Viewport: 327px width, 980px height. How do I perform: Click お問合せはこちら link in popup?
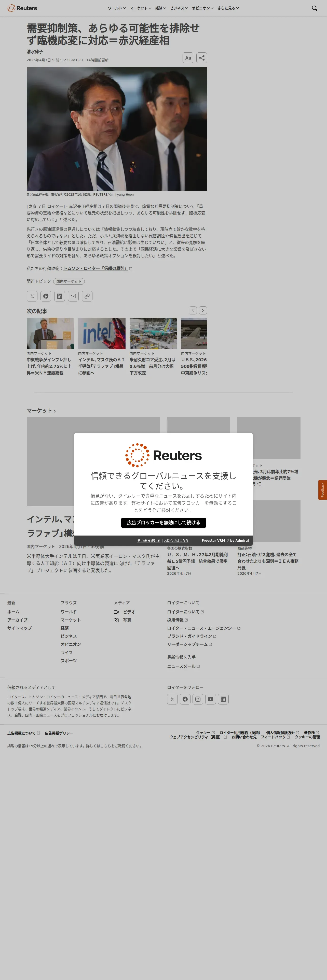point(176,541)
